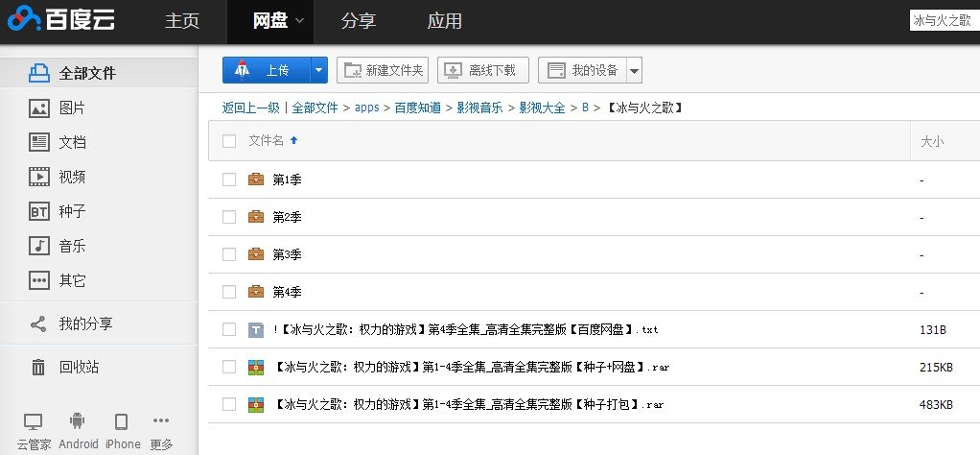The height and width of the screenshot is (455, 980).
Task: Select the 视频 film icon
Action: click(39, 178)
